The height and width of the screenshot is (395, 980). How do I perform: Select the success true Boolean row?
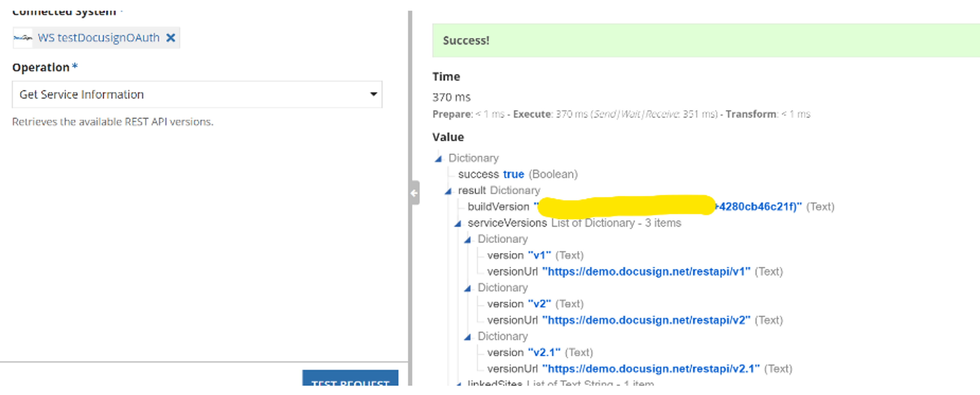click(518, 174)
